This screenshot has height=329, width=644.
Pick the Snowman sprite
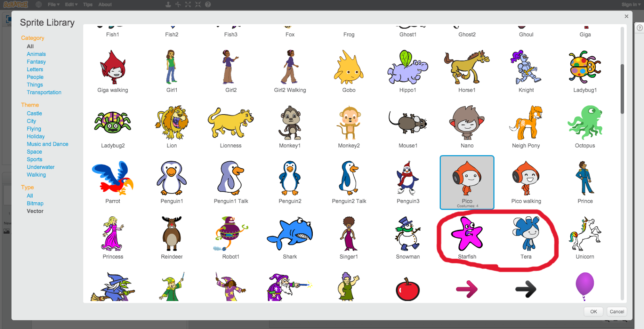pos(408,237)
